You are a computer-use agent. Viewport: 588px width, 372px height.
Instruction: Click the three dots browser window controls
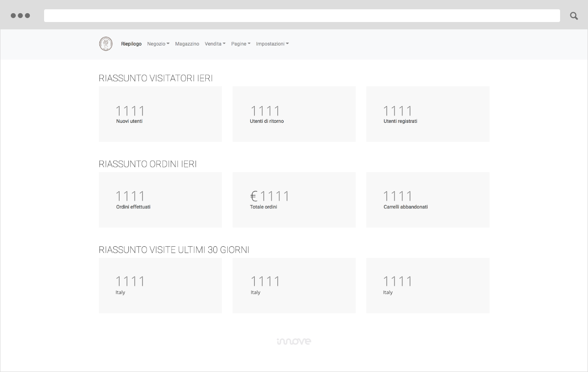20,16
